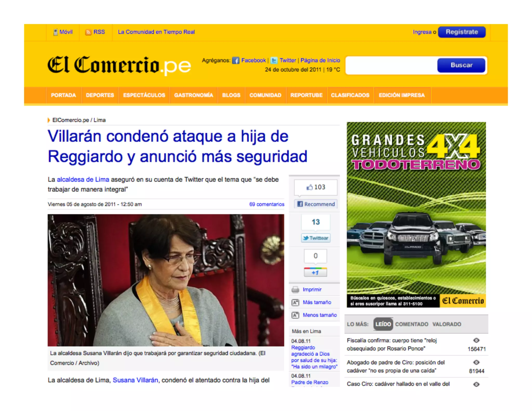This screenshot has height=411, width=532.
Task: Click the orange RSS feed icon
Action: point(88,32)
